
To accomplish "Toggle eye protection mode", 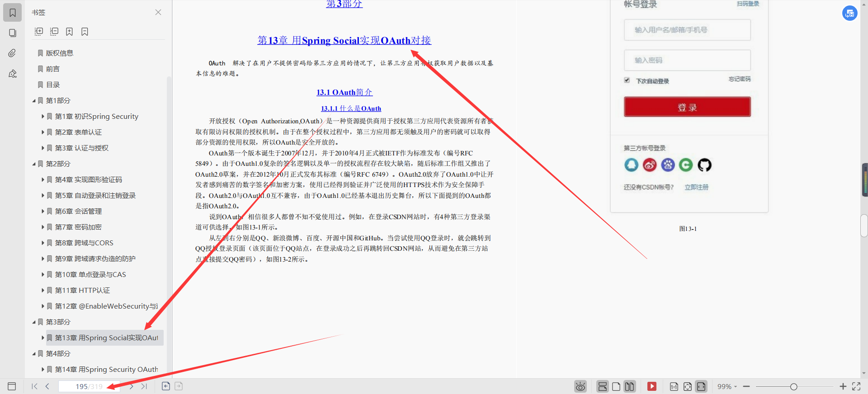I will (x=580, y=386).
